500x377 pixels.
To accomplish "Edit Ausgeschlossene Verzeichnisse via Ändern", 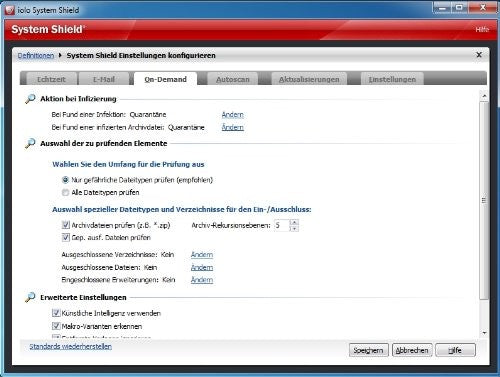I will point(202,255).
